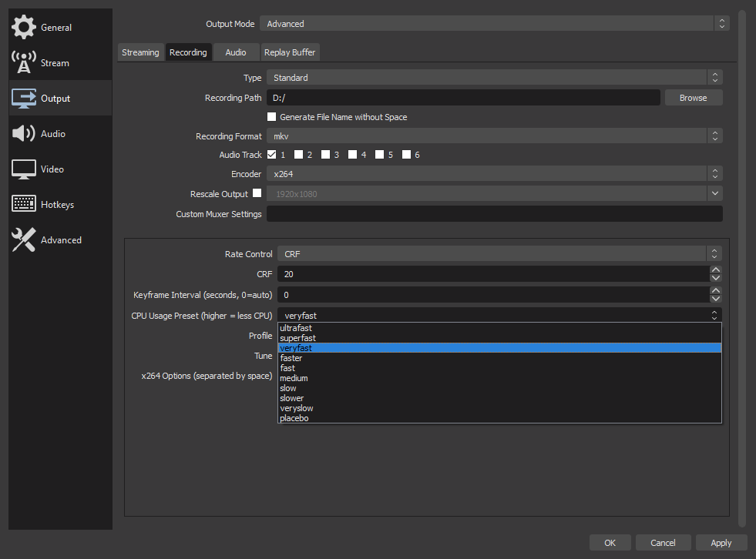Image resolution: width=756 pixels, height=559 pixels.
Task: Choose fast preset from list
Action: (x=499, y=368)
